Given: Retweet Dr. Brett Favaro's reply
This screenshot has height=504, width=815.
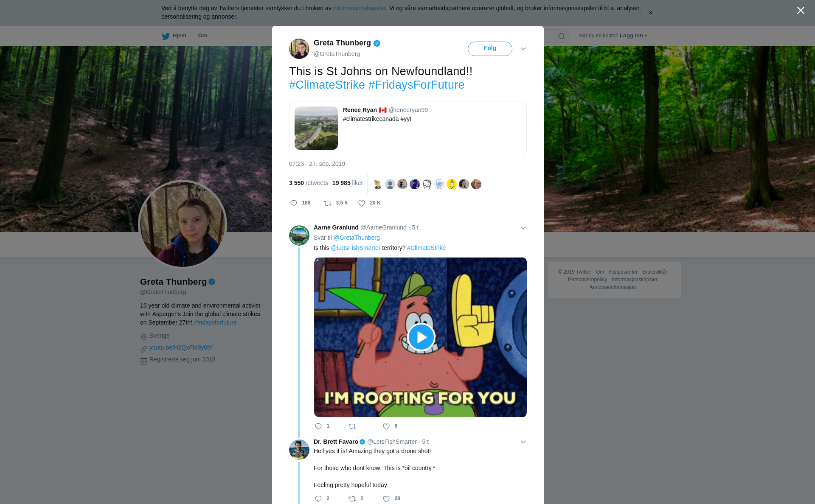Looking at the screenshot, I should click(352, 499).
